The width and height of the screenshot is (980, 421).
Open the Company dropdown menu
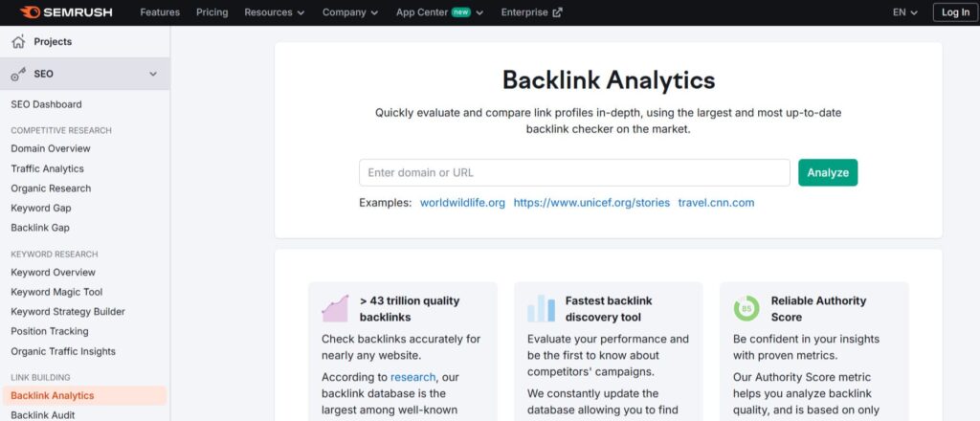click(x=350, y=12)
